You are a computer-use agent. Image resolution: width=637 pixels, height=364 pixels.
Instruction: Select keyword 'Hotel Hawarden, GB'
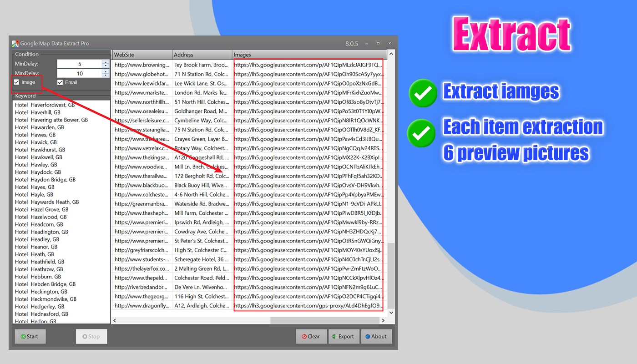coord(40,127)
